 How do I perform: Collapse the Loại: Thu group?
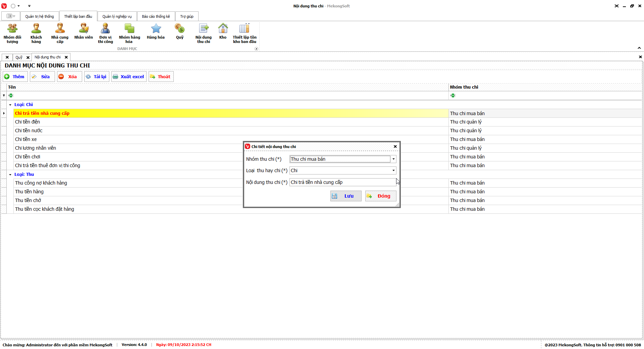[x=10, y=174]
